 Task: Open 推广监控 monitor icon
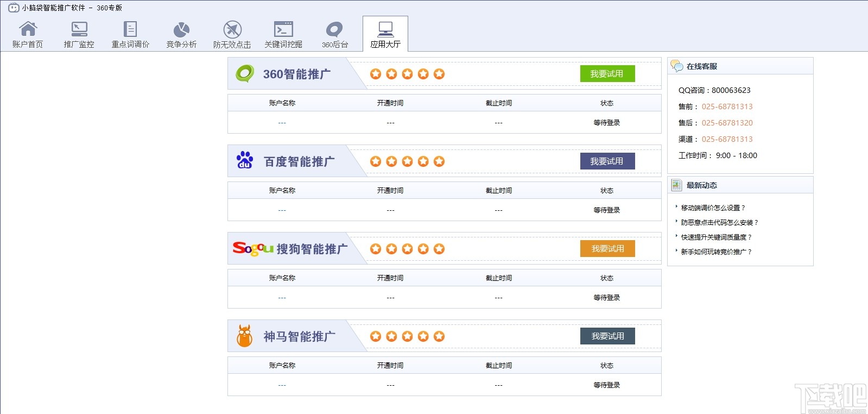pos(79,28)
